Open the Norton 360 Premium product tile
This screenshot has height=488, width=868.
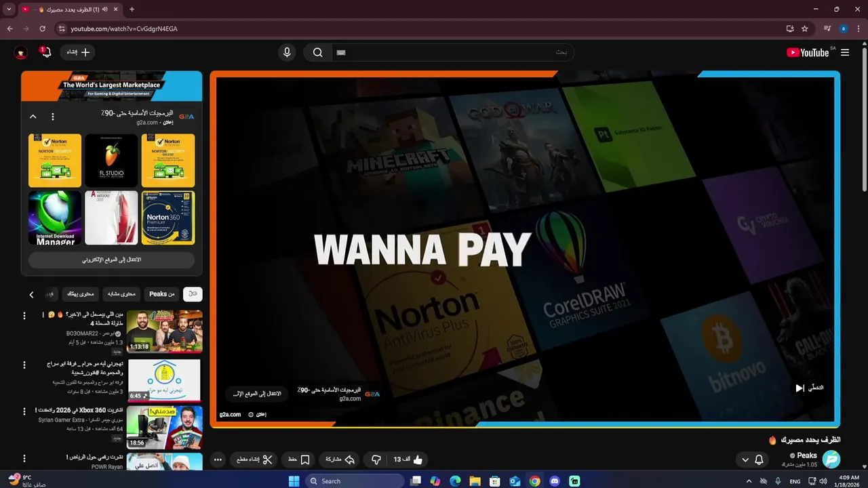pos(168,218)
